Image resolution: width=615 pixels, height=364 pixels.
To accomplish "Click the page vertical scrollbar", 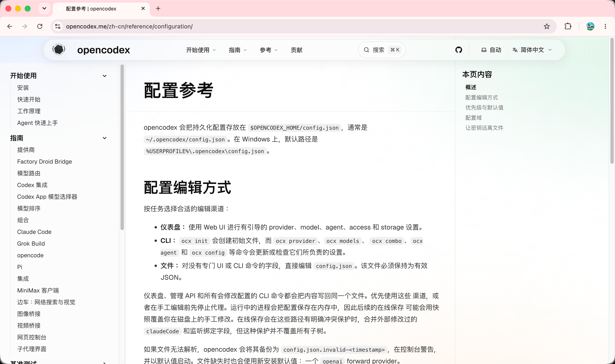I will [612, 101].
